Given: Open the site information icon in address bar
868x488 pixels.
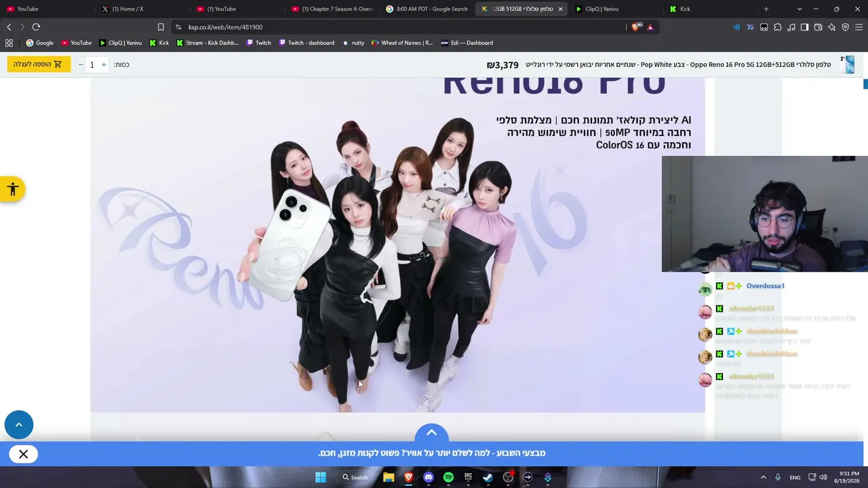Looking at the screenshot, I should [178, 27].
